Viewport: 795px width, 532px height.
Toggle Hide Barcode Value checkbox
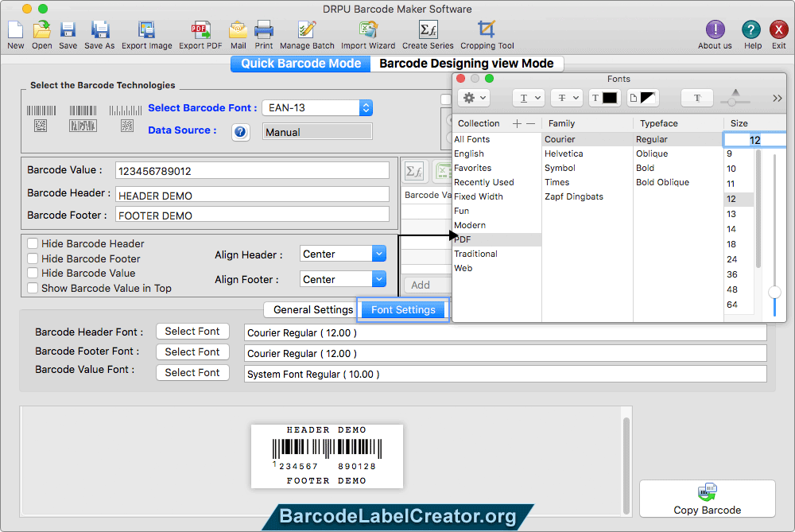33,273
